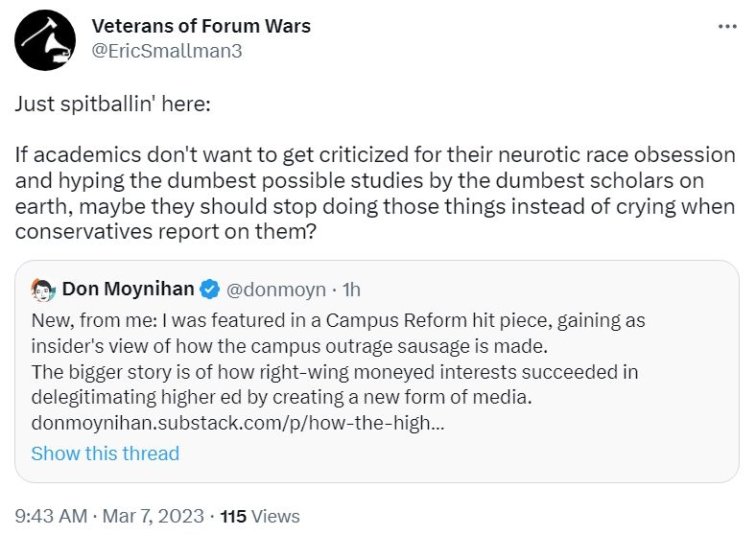
Task: Expand the quote with Show this thread
Action: (105, 454)
